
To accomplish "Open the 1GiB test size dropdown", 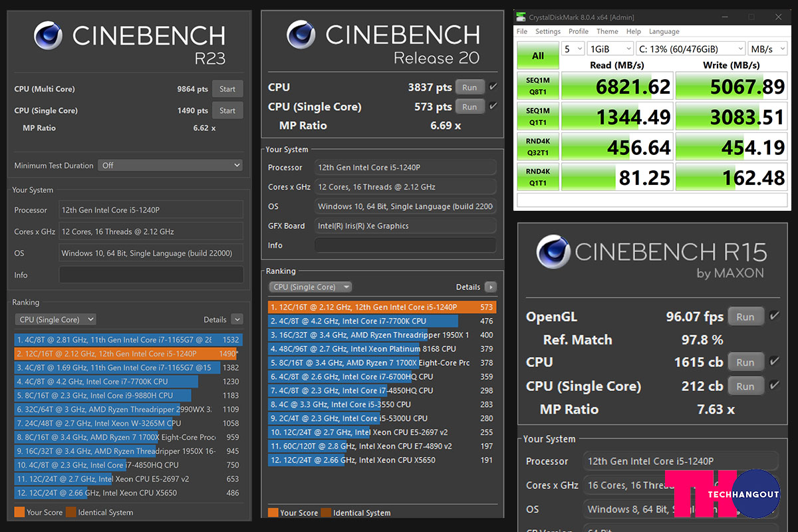I will (x=610, y=49).
